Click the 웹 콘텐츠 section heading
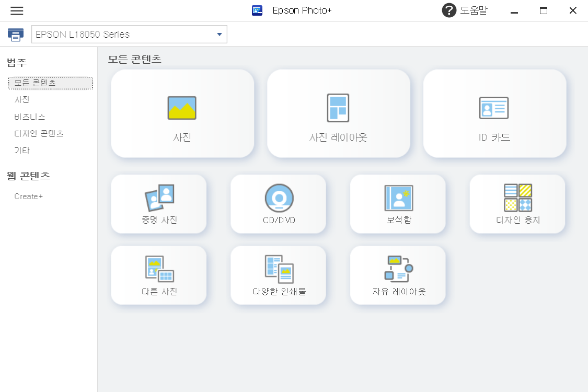 (29, 176)
